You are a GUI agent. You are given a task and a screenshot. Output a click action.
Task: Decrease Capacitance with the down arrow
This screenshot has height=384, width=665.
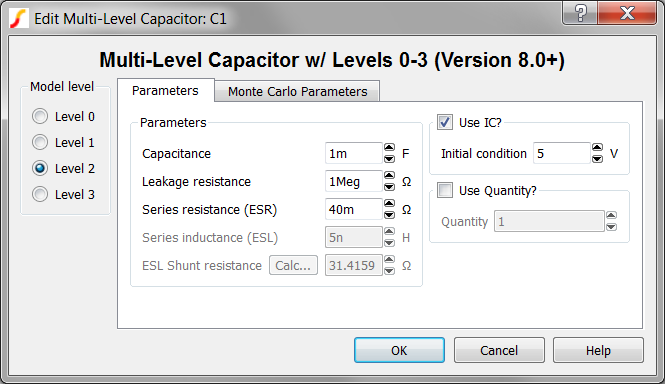[x=389, y=159]
